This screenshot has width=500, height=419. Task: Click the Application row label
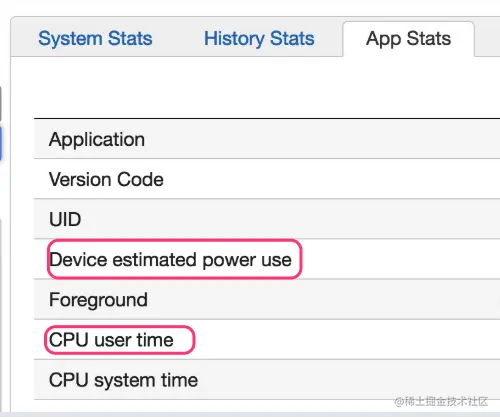(x=97, y=139)
